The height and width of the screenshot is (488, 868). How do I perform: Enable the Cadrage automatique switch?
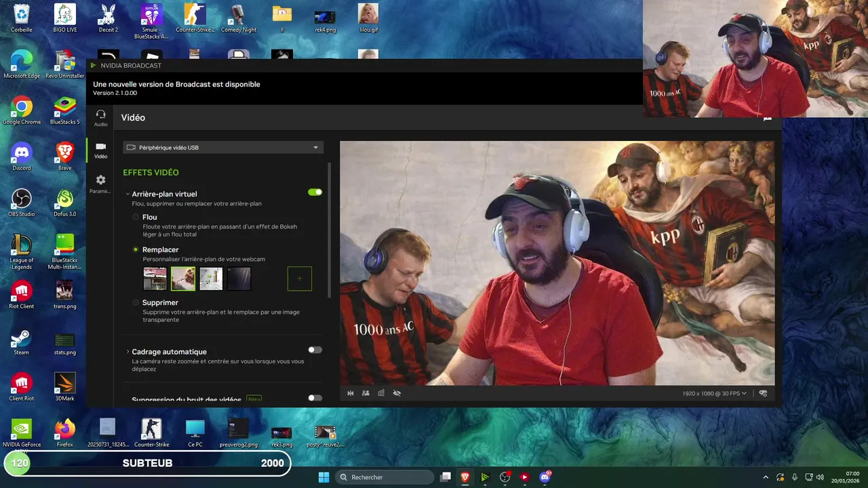pyautogui.click(x=315, y=350)
